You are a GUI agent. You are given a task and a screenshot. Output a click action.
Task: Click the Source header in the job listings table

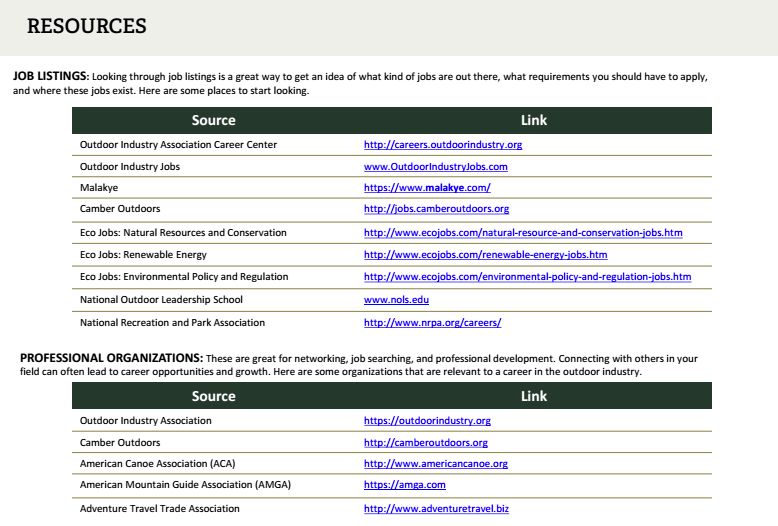tap(213, 121)
